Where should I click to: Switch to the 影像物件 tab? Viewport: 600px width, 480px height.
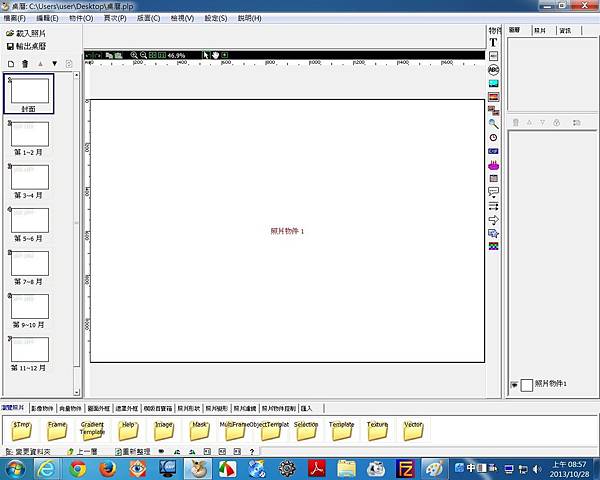pyautogui.click(x=42, y=408)
